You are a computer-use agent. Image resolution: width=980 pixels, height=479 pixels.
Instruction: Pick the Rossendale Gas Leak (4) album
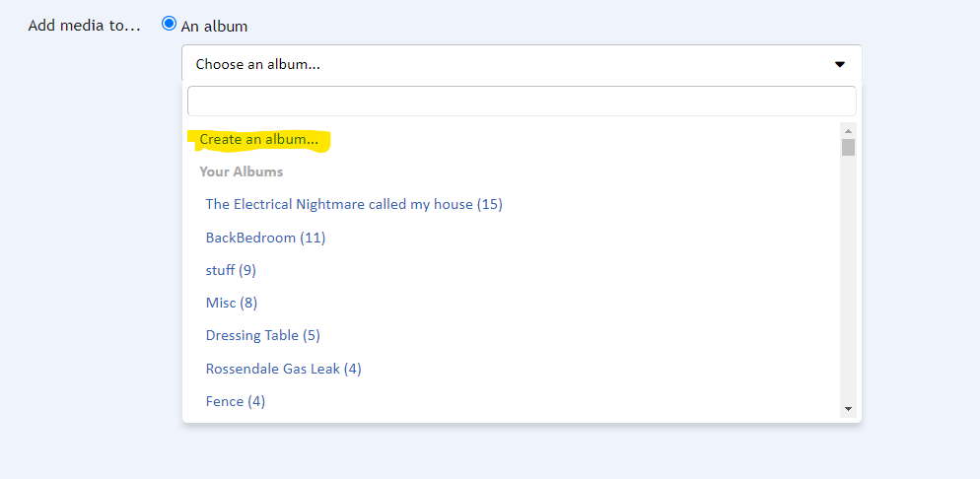pyautogui.click(x=283, y=369)
